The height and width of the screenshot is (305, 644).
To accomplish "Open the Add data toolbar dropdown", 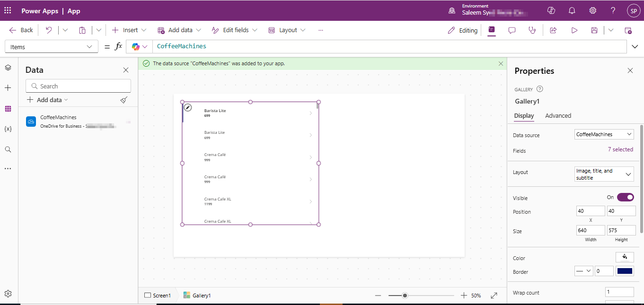I will click(179, 30).
